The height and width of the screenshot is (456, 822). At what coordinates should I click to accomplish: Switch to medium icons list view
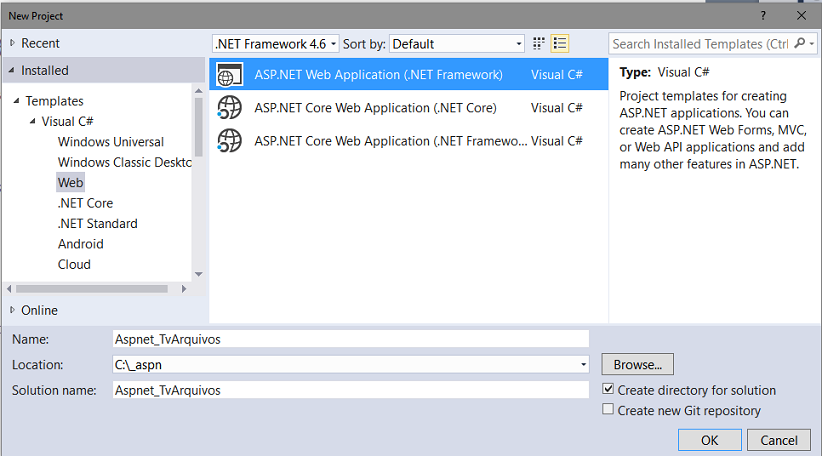[x=560, y=44]
